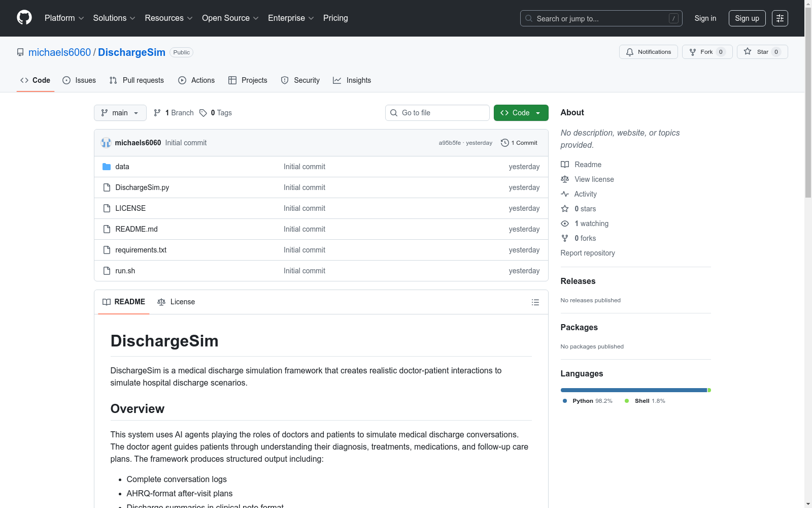The image size is (812, 508).
Task: View 0 forks link
Action: coord(579,238)
